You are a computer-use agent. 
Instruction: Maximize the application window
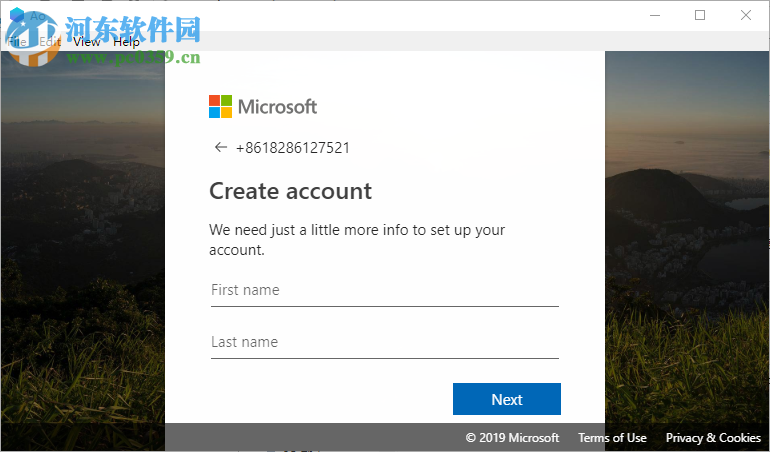tap(700, 15)
